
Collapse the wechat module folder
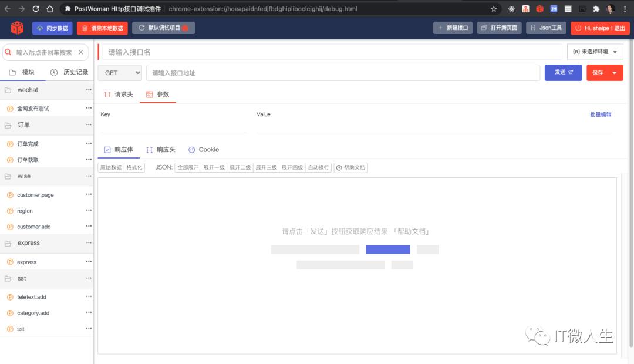pyautogui.click(x=8, y=90)
